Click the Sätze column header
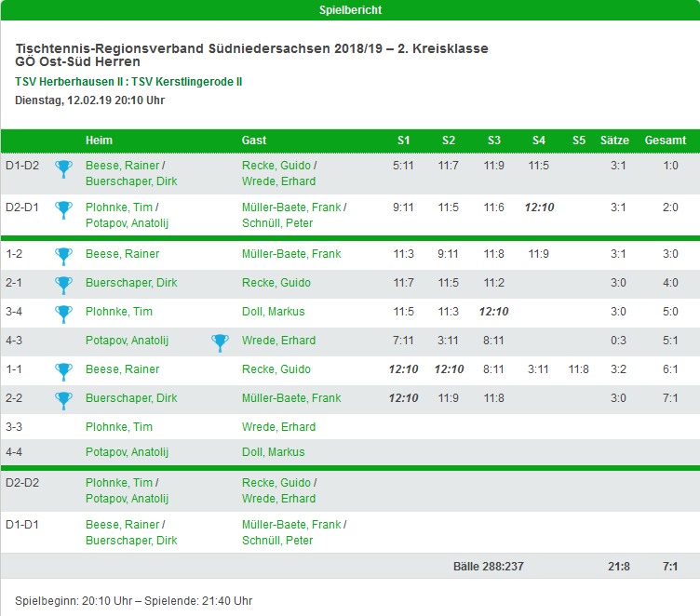Viewport: 700px width, 616px height. pyautogui.click(x=614, y=141)
